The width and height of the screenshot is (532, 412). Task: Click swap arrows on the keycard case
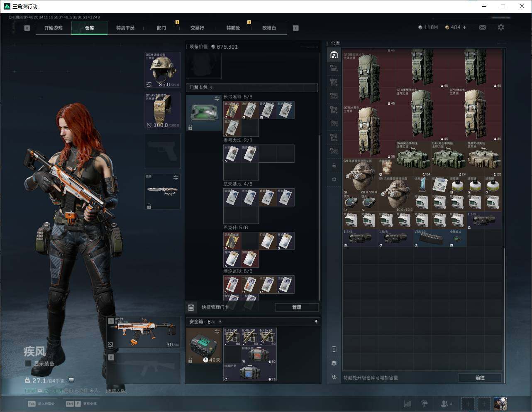(217, 98)
